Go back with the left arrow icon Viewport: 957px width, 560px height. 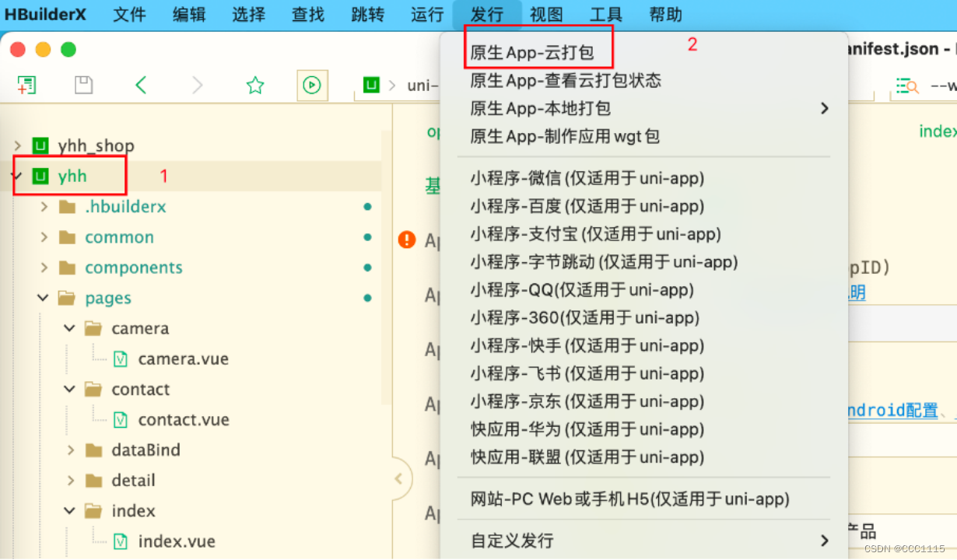pos(141,85)
